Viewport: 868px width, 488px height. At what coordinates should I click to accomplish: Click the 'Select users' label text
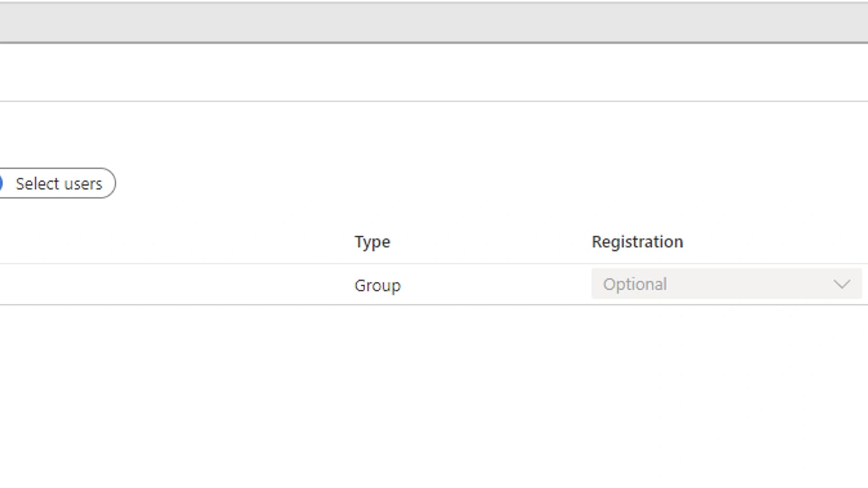pos(59,184)
